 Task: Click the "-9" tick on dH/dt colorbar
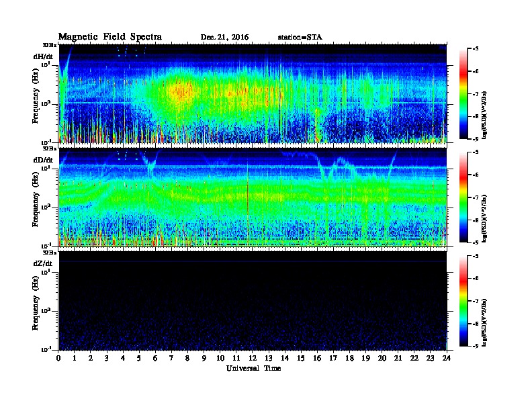476,139
